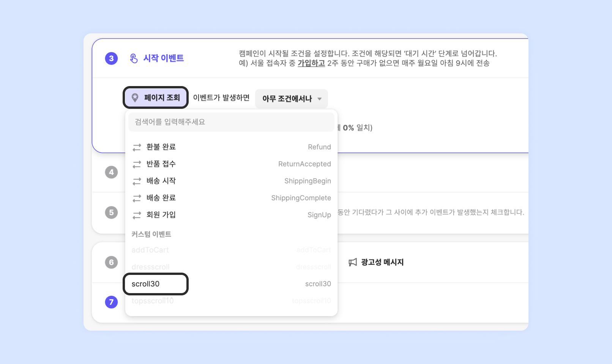Open the 페이지 조회 event selector

click(x=156, y=97)
